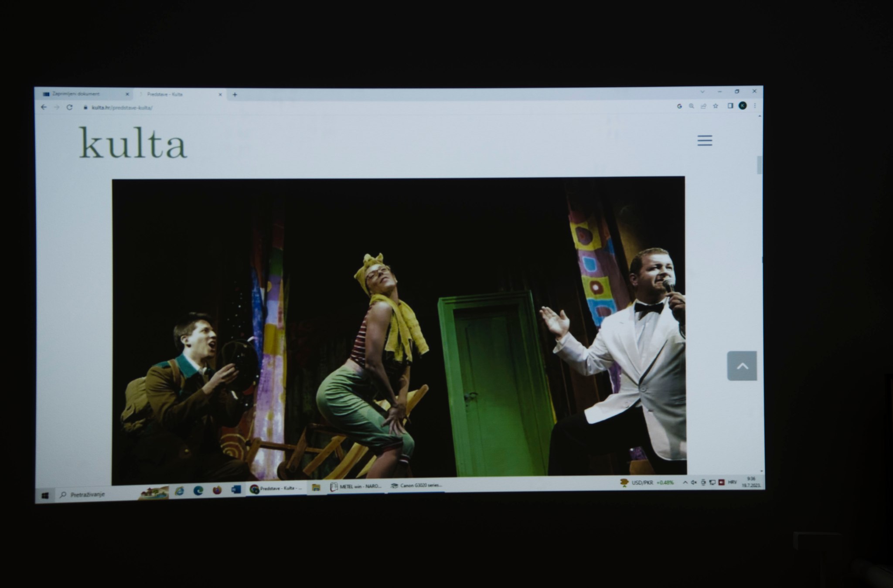The image size is (893, 588).
Task: Open Google search side icon in toolbar
Action: click(679, 106)
